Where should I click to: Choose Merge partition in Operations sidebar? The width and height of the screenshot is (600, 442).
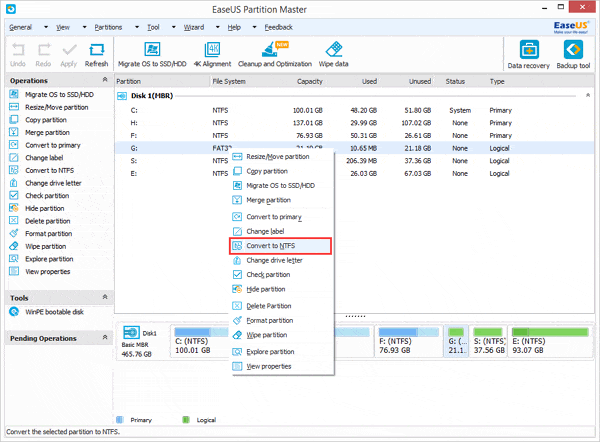tap(47, 132)
